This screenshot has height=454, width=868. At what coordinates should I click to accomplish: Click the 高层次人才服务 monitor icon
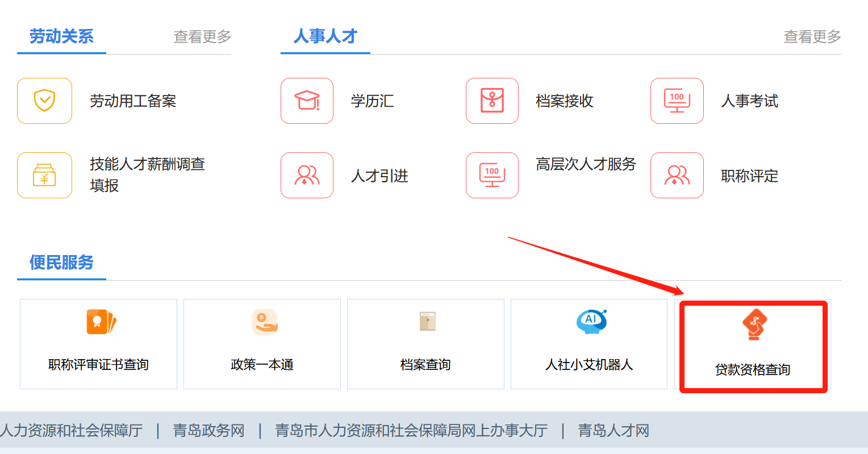click(x=492, y=175)
